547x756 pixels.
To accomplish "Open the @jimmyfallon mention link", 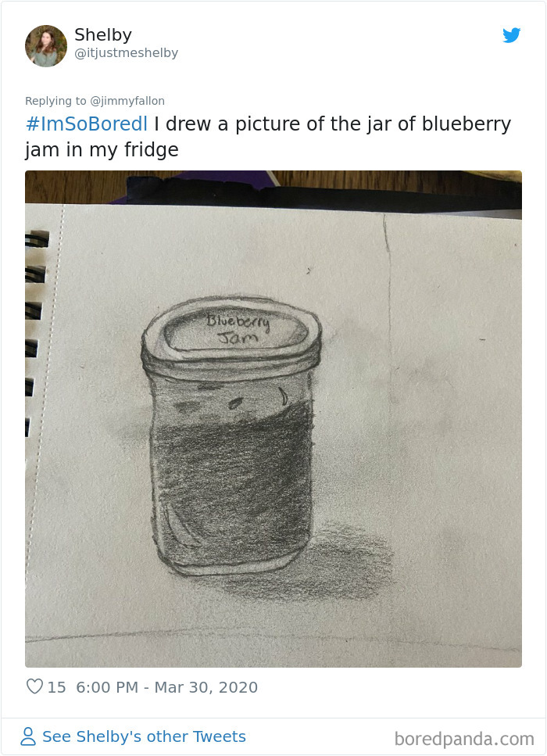I will click(127, 101).
